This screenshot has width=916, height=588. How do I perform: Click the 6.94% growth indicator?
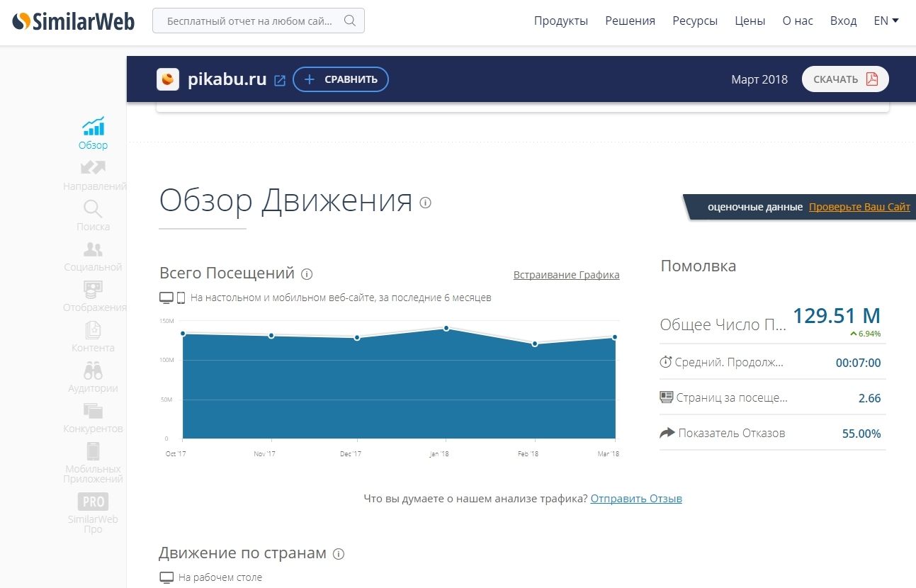click(x=866, y=334)
